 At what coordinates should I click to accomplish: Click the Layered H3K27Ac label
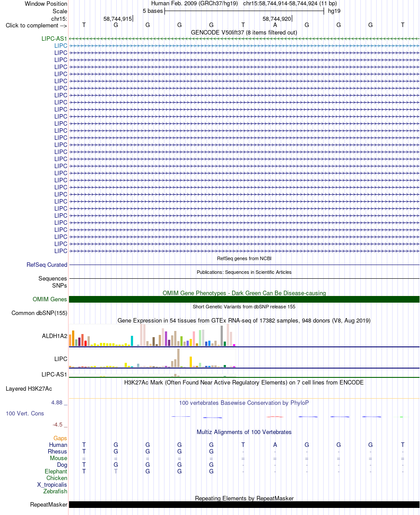29,389
